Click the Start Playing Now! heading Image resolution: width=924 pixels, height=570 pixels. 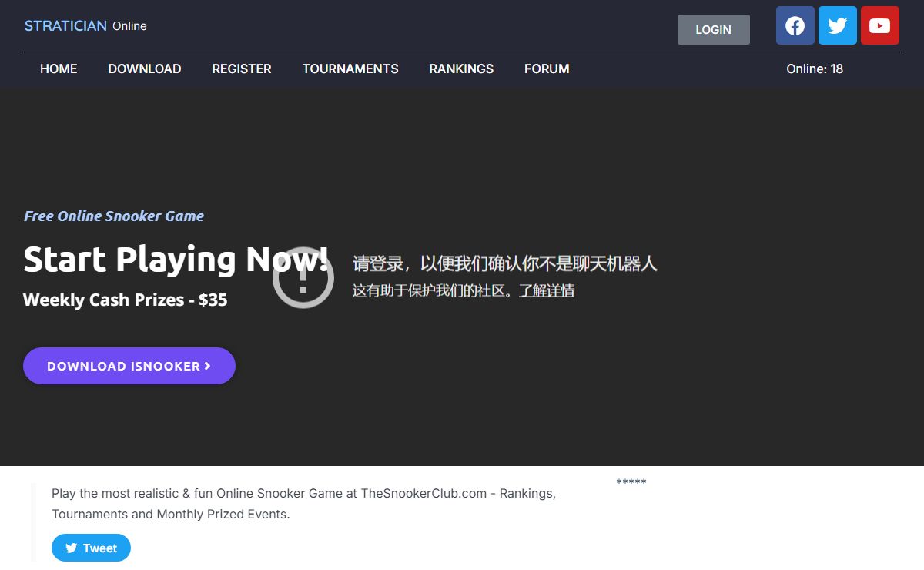(176, 259)
